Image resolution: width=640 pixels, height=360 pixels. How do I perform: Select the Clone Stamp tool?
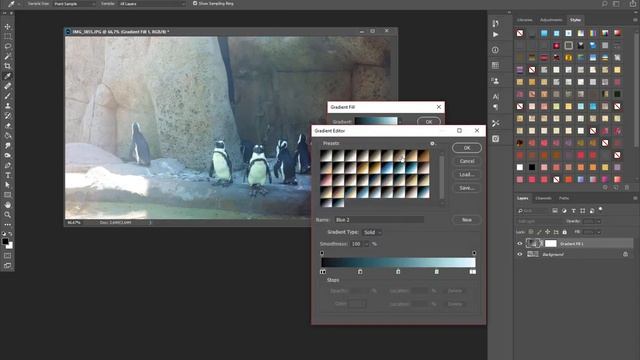click(7, 106)
